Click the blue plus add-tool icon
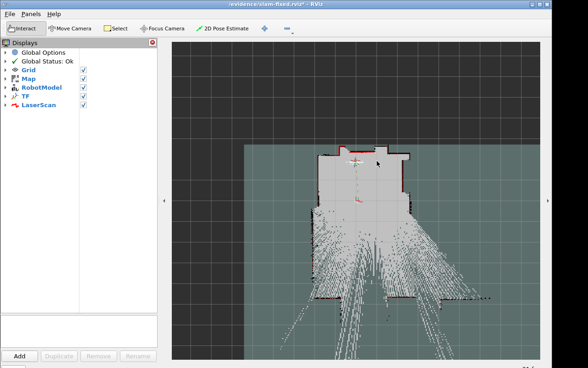This screenshot has width=588, height=368. tap(265, 29)
